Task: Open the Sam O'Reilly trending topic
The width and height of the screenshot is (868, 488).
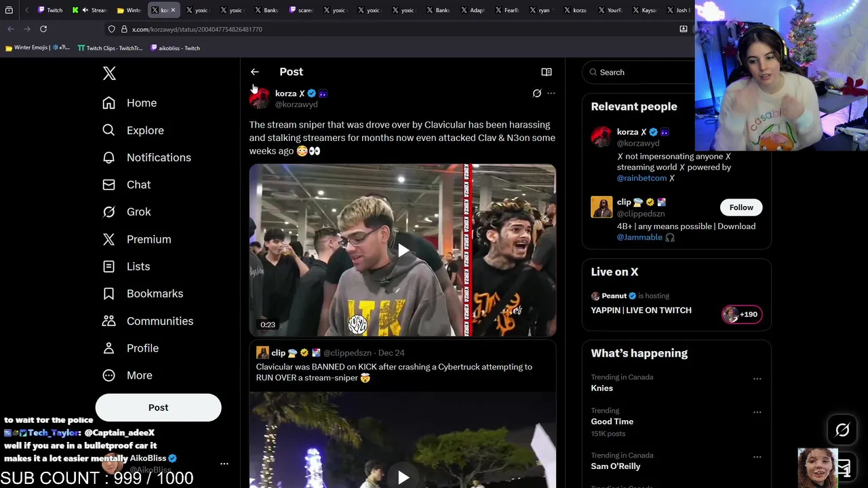Action: coord(615,466)
